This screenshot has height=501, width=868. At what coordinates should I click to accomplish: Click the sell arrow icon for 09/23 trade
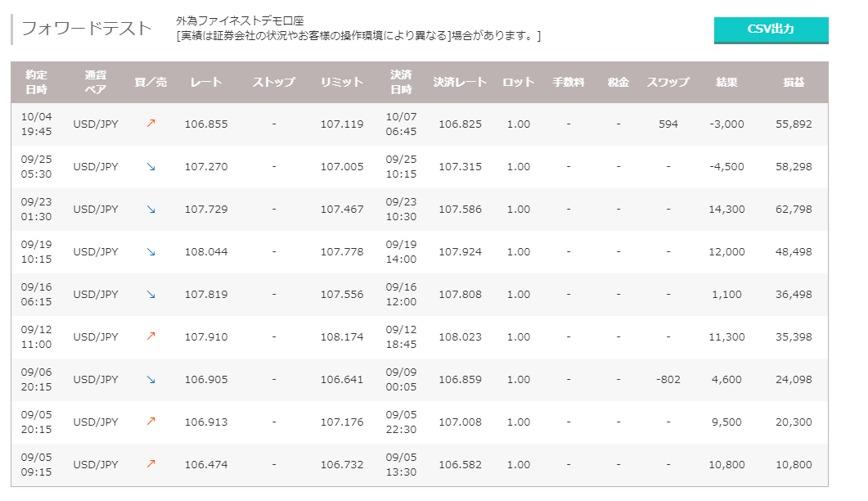151,210
